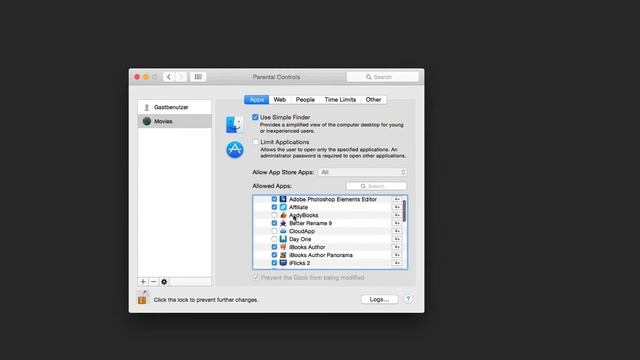640x360 pixels.
Task: Click the Parental Controls toolbar search field
Action: [x=382, y=77]
